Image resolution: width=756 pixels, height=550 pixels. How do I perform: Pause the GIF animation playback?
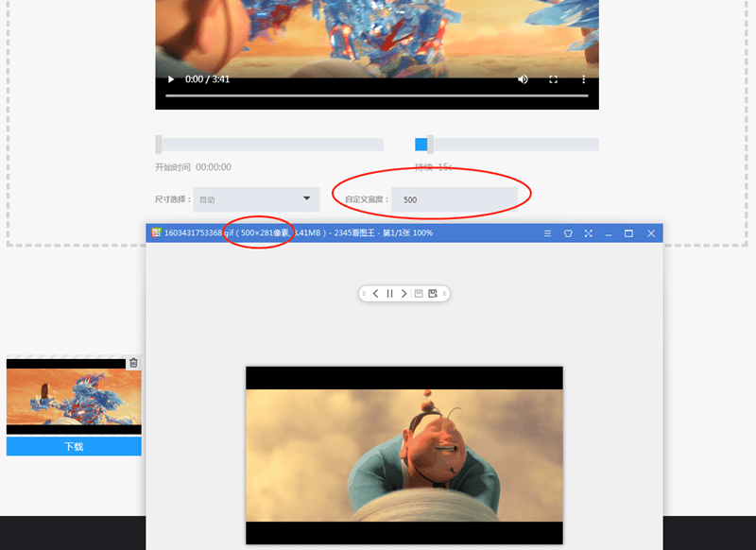click(x=389, y=294)
